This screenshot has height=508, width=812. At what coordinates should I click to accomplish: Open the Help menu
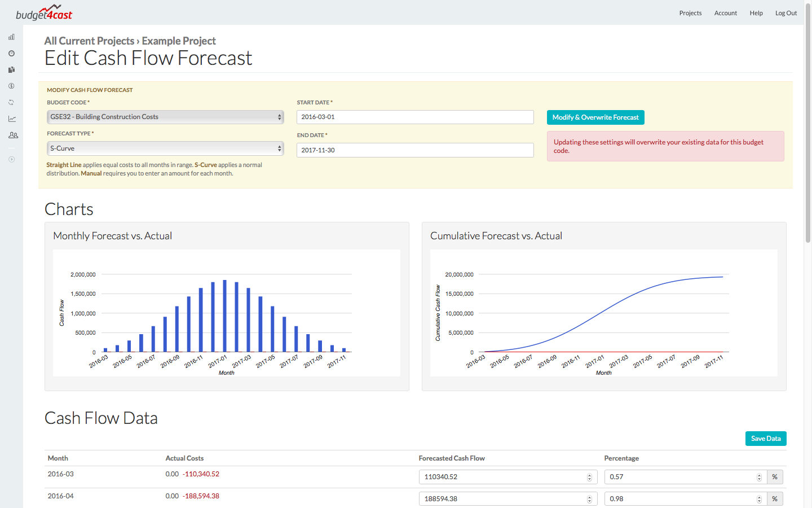click(x=756, y=12)
